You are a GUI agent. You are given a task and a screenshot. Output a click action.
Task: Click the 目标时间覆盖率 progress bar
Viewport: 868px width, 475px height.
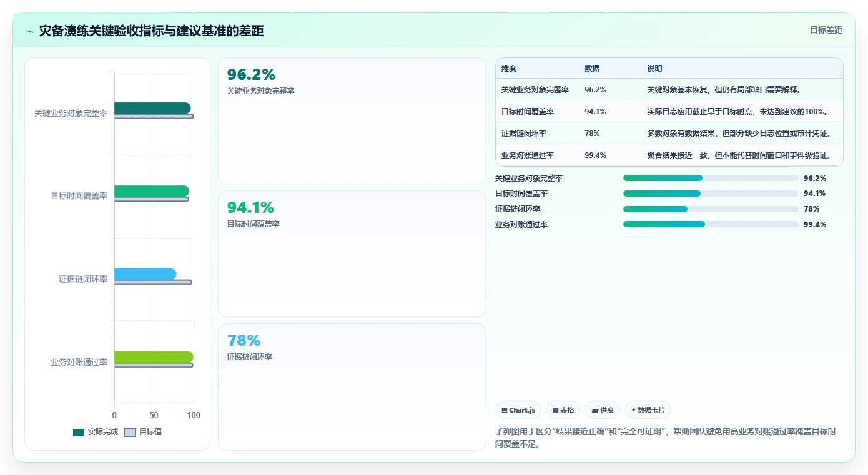click(711, 193)
